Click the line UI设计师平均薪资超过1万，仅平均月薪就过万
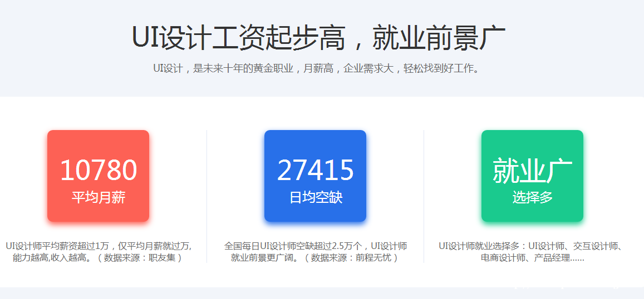Screen dimensions: 644x299 (x=99, y=247)
